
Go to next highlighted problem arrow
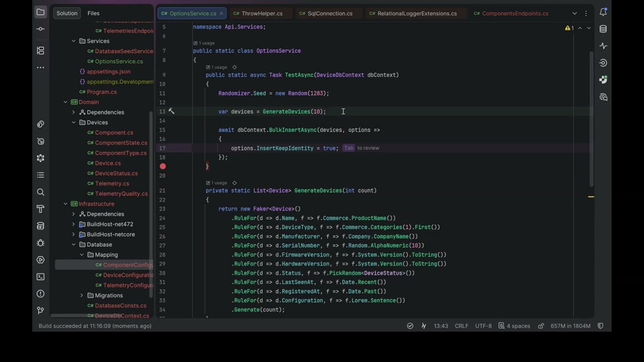[x=588, y=28]
